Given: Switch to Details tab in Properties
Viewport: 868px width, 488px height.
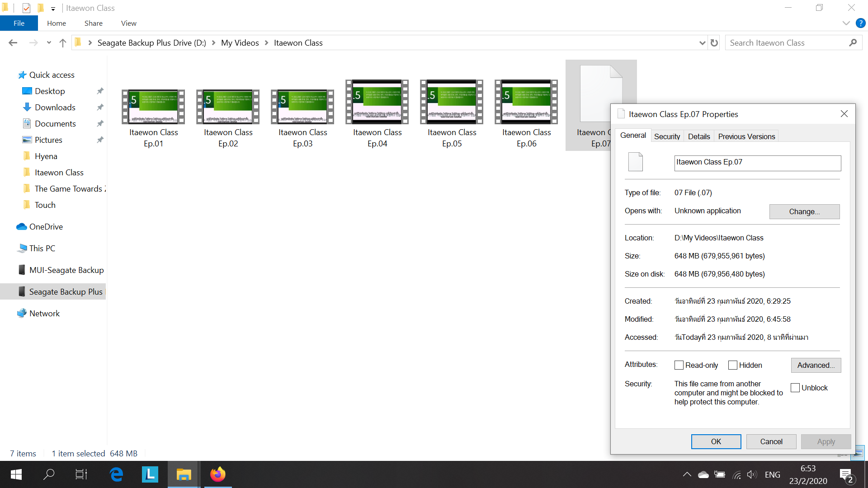Looking at the screenshot, I should tap(699, 136).
